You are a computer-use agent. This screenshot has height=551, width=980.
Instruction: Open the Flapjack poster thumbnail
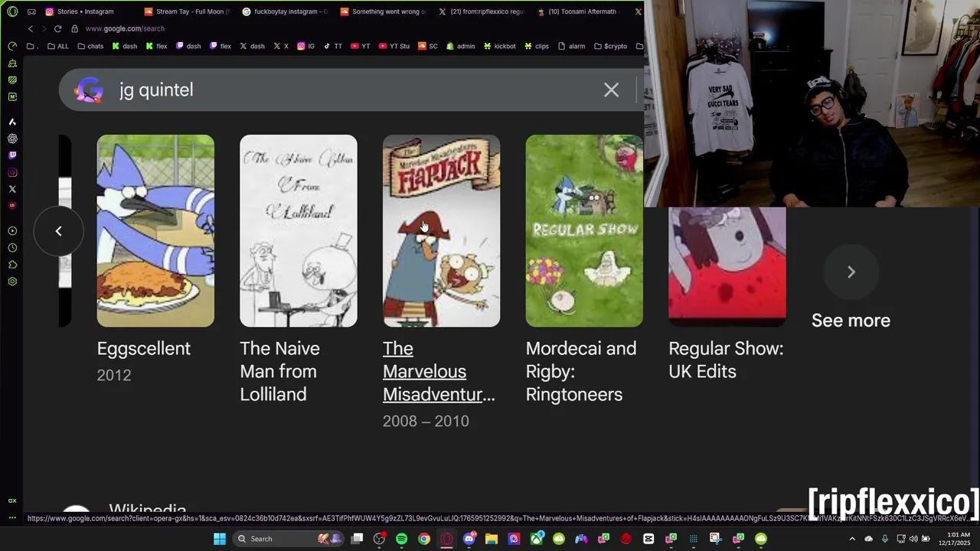[442, 230]
